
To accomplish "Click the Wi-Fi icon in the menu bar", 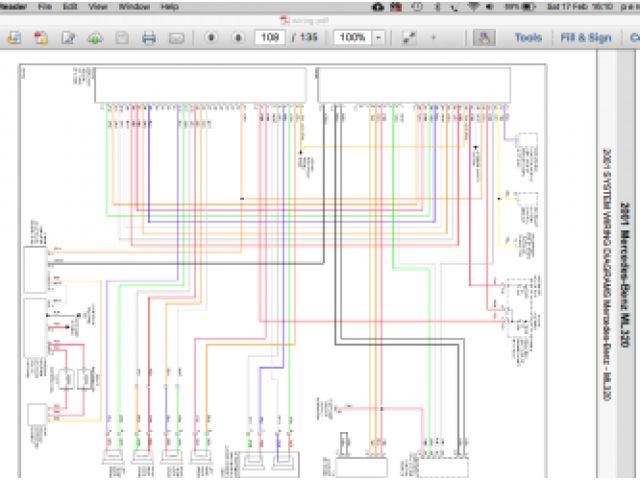I will pyautogui.click(x=472, y=6).
